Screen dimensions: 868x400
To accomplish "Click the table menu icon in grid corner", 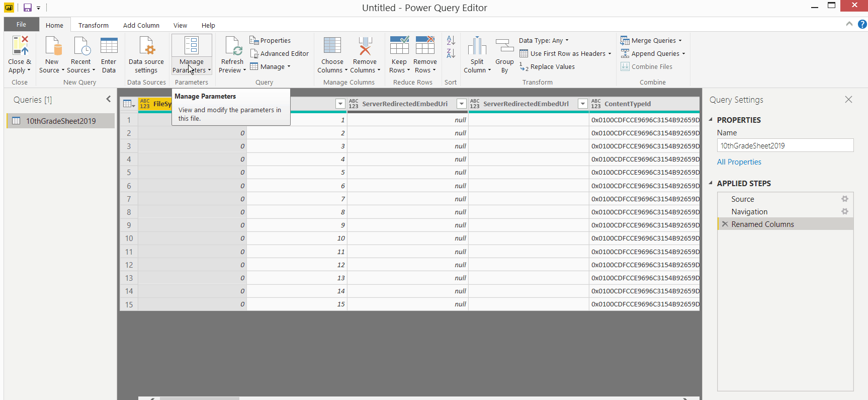I will (129, 104).
